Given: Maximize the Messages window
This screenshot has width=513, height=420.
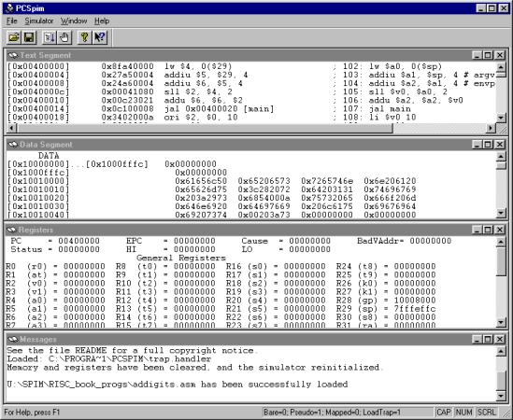Looking at the screenshot, I should (488, 340).
